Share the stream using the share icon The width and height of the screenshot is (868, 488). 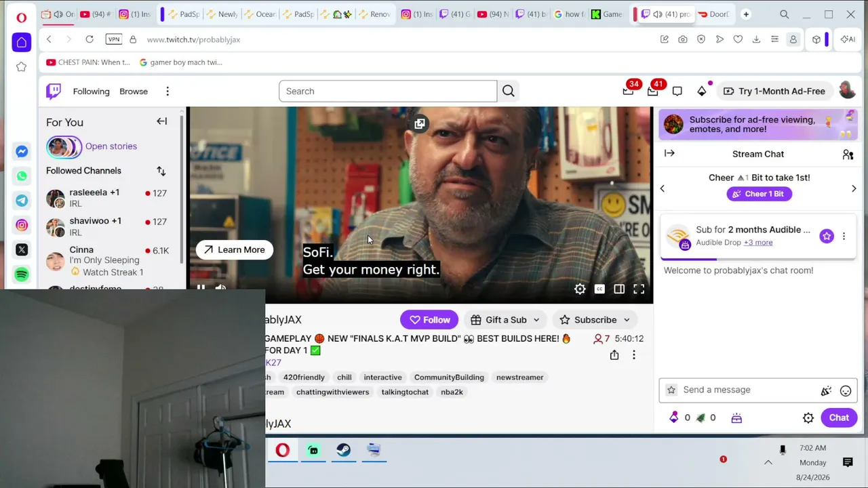[614, 355]
